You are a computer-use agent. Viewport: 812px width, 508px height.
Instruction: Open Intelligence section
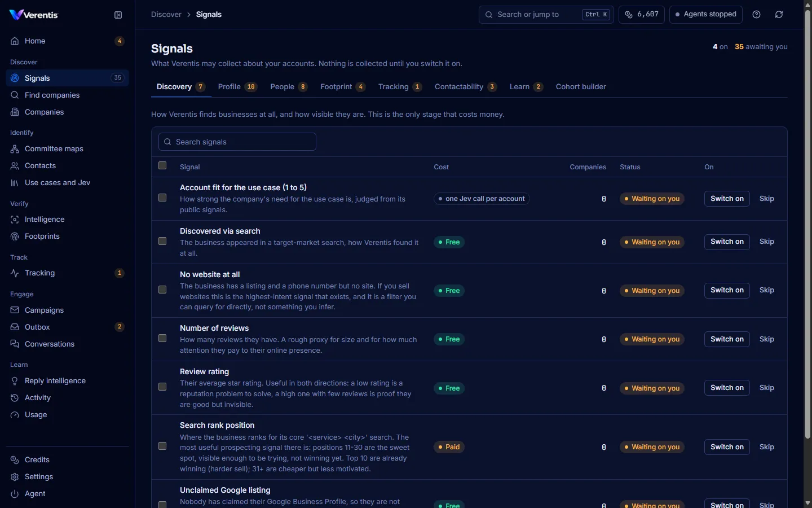coord(67,220)
